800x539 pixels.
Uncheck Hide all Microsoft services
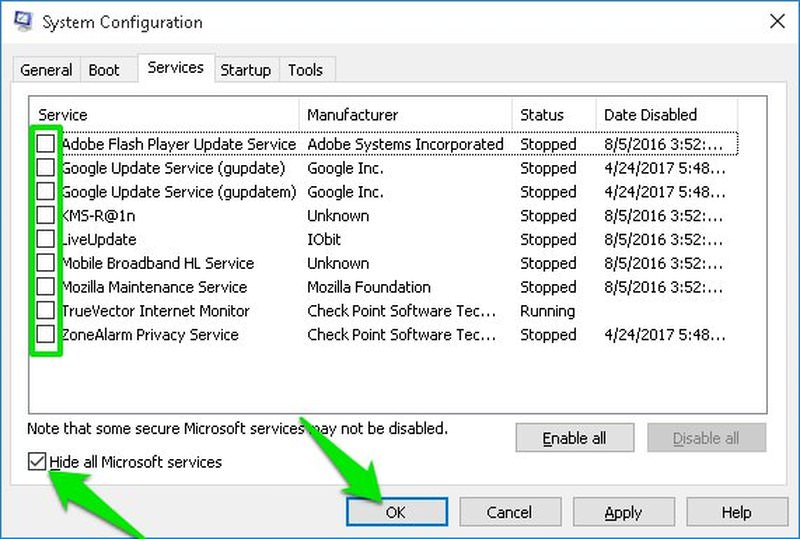point(37,462)
